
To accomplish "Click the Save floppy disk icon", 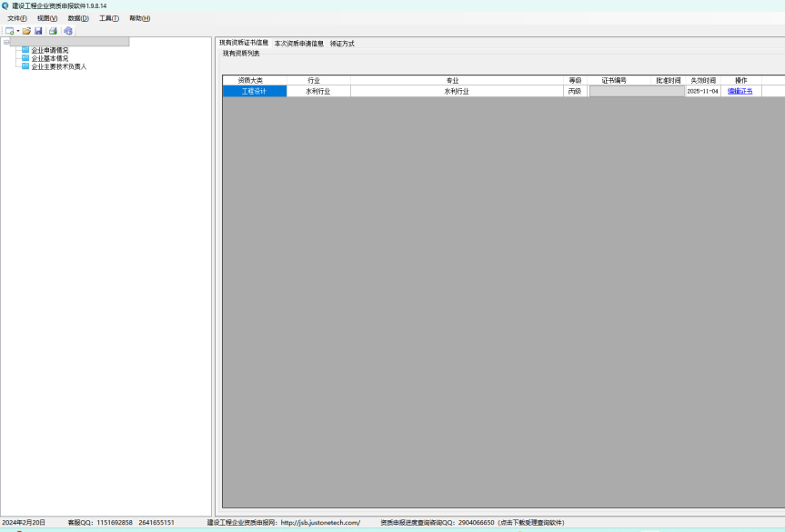I will tap(39, 31).
